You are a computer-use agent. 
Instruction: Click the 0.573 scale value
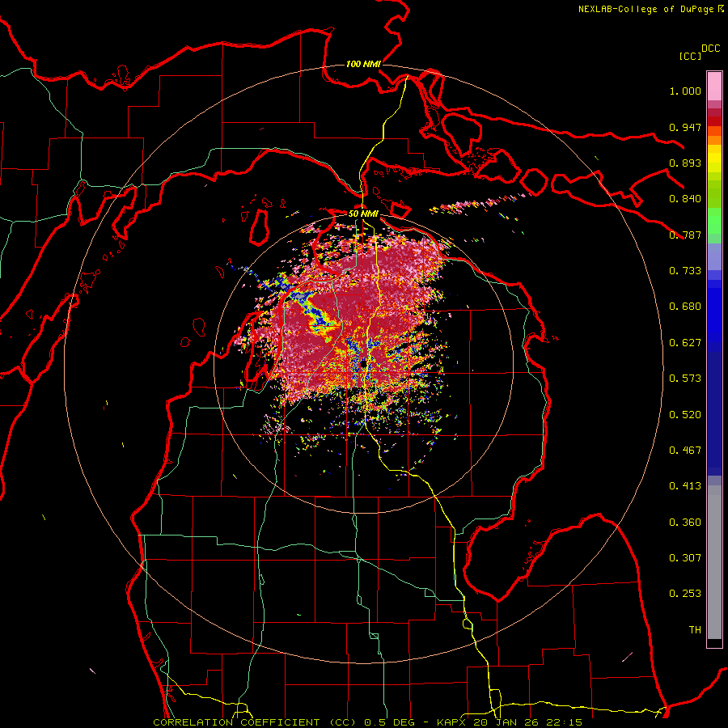(x=685, y=379)
